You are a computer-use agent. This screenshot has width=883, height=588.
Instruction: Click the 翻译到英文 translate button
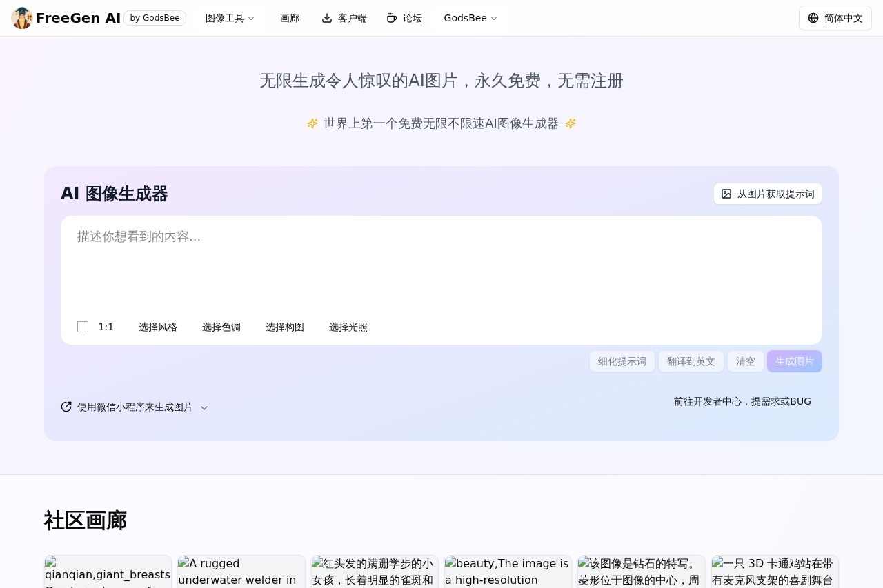pos(691,361)
